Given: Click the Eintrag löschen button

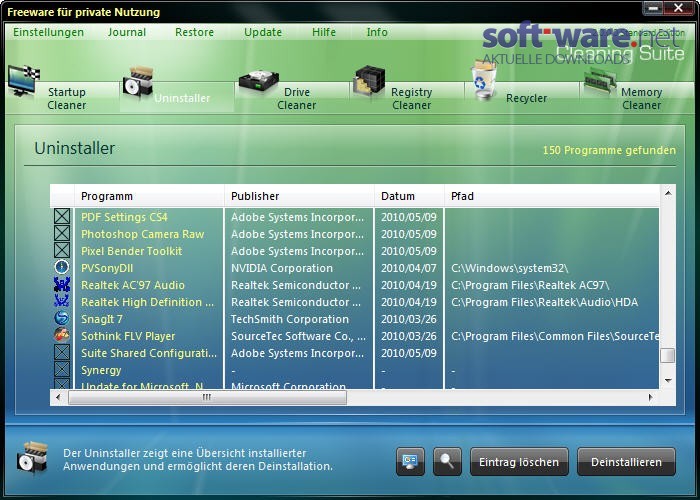Looking at the screenshot, I should coord(519,462).
